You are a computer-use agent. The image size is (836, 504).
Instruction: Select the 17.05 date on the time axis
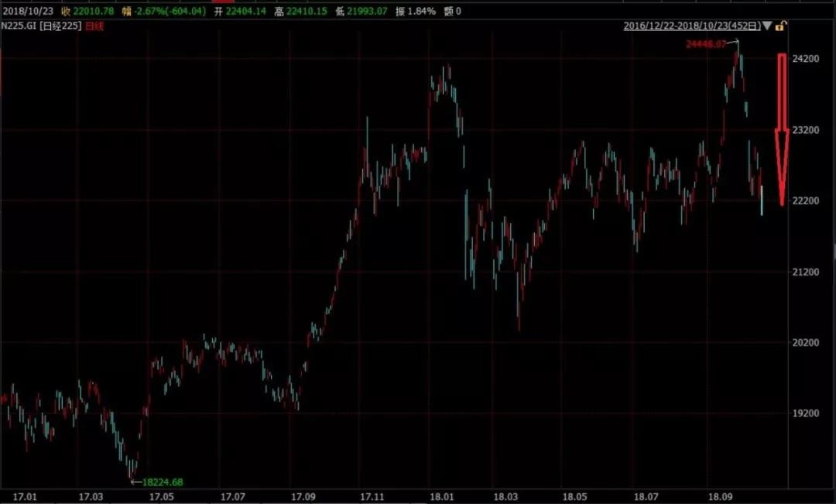click(x=162, y=496)
